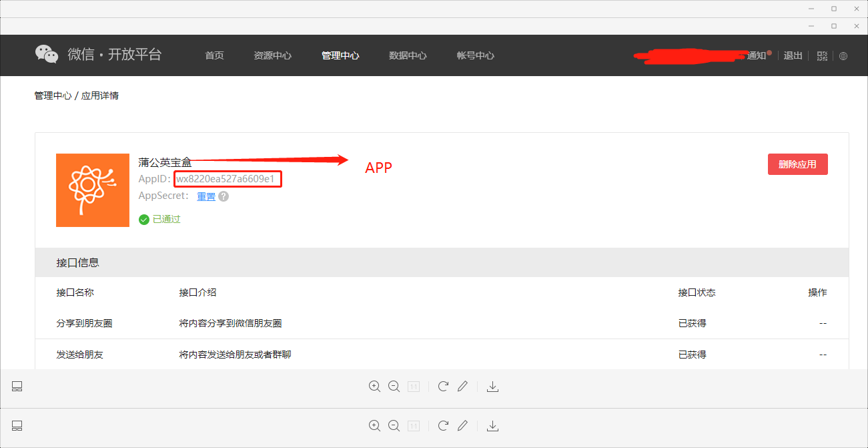Click the 应用详情 breadcrumb text

[100, 95]
